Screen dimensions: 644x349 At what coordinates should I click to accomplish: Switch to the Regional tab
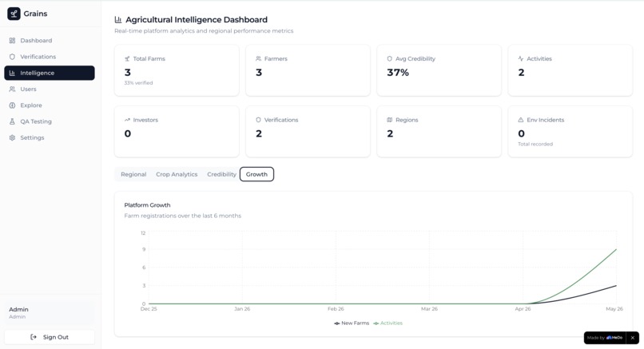click(x=133, y=174)
